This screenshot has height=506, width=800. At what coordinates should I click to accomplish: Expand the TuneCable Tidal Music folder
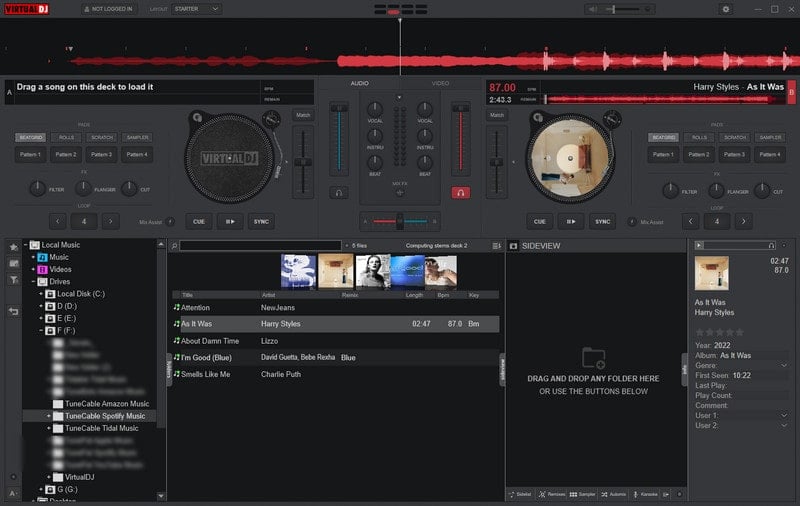(48, 428)
